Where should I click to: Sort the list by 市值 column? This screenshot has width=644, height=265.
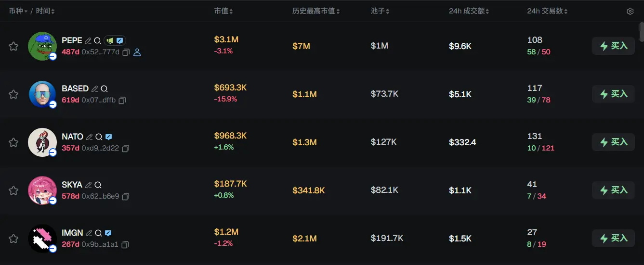224,11
